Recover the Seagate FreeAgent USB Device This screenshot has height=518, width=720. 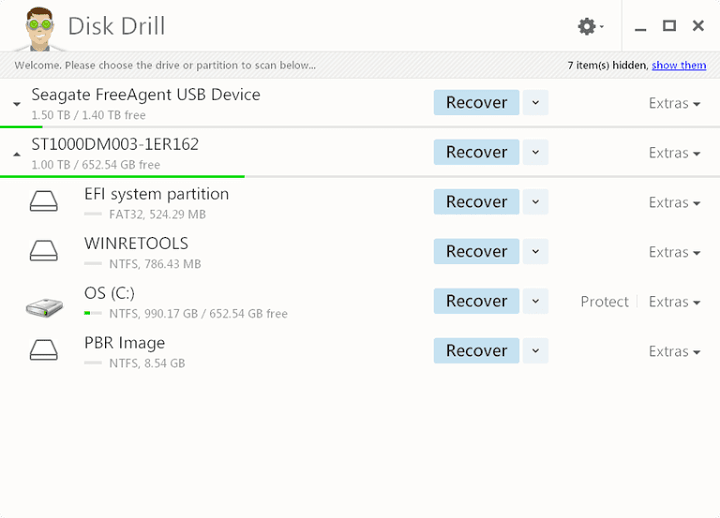click(476, 103)
